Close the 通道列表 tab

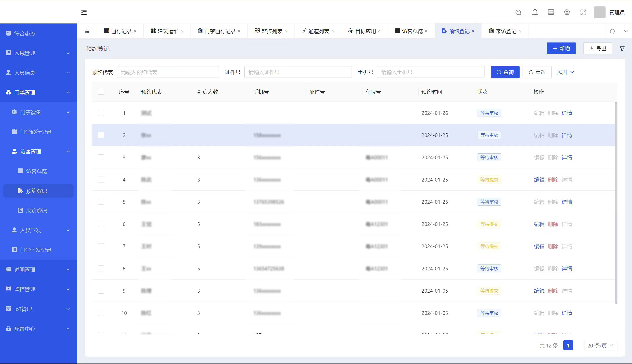tap(333, 31)
